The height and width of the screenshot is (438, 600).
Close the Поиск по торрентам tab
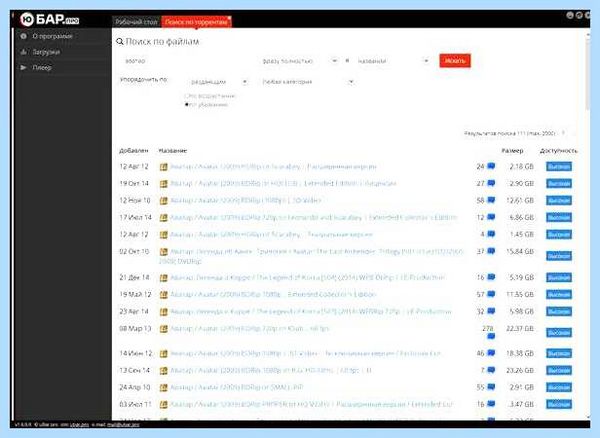click(229, 18)
